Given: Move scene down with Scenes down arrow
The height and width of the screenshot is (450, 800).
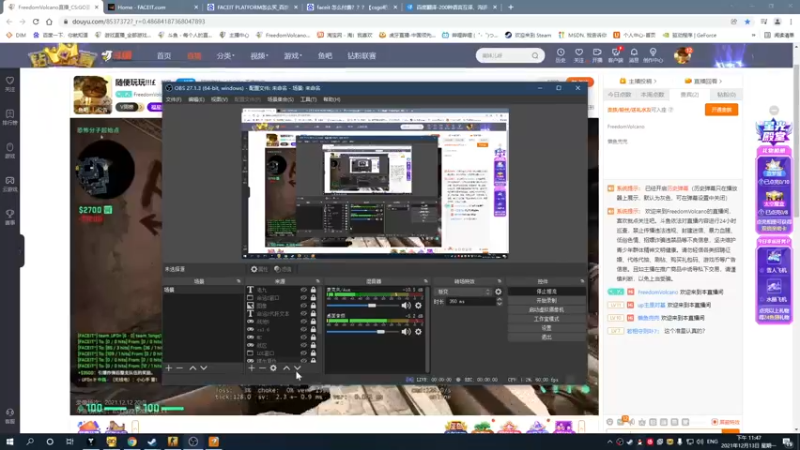Looking at the screenshot, I should click(204, 368).
